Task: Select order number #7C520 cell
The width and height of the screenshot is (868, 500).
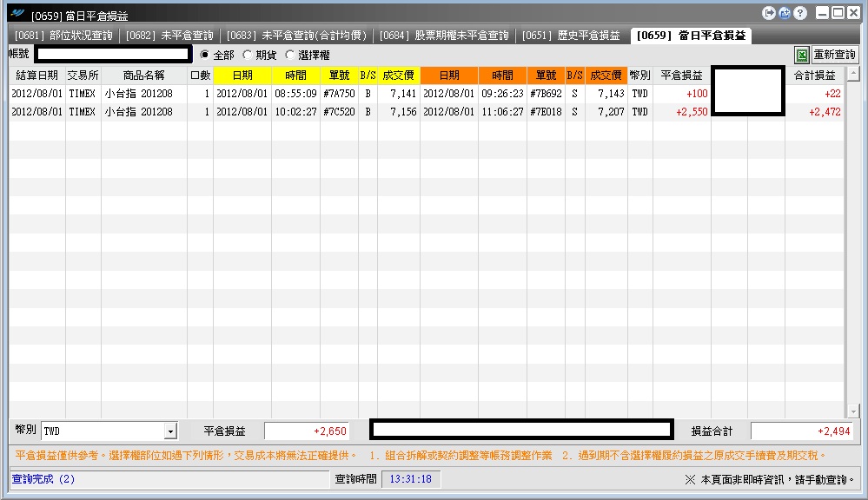Action: coord(340,112)
